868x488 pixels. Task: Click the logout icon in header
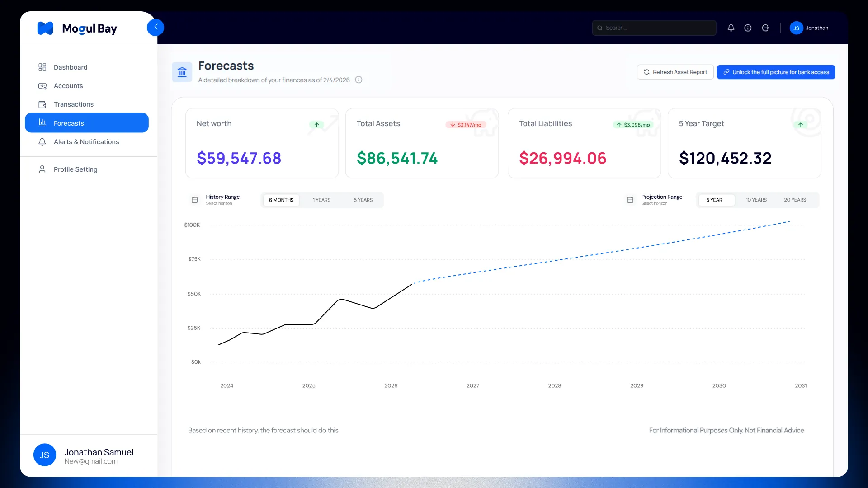point(765,28)
